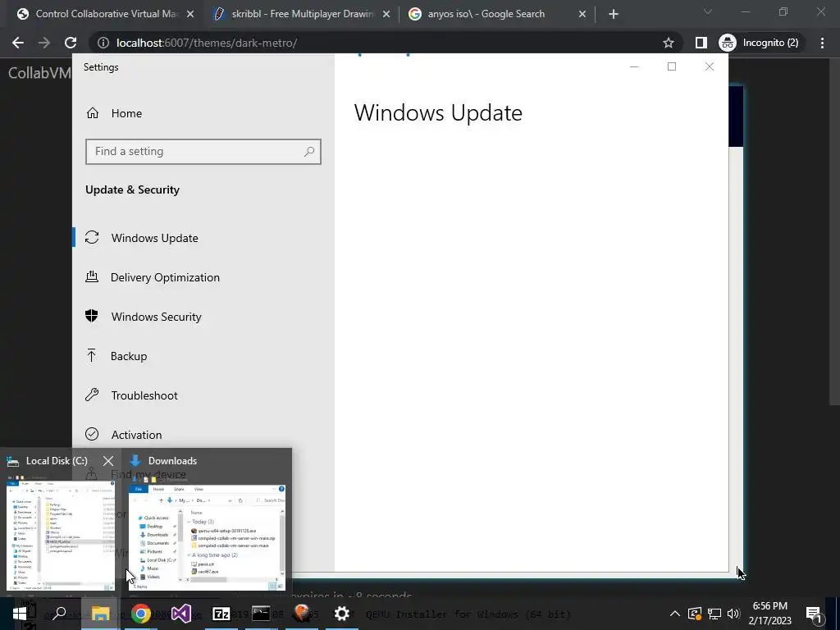Open the tab search dropdown

click(708, 11)
